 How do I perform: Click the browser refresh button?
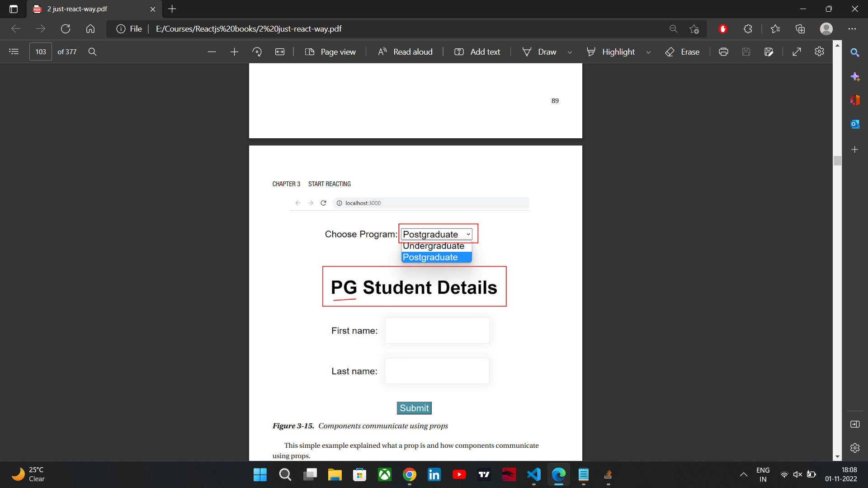[65, 28]
